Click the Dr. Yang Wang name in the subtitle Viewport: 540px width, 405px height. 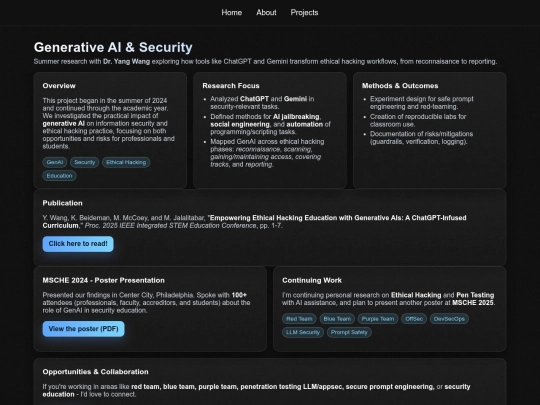(x=126, y=62)
